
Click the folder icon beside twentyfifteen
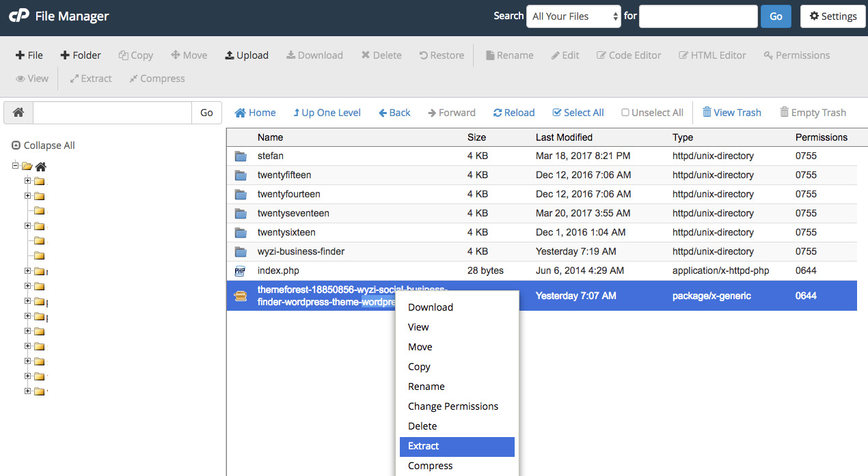click(241, 176)
